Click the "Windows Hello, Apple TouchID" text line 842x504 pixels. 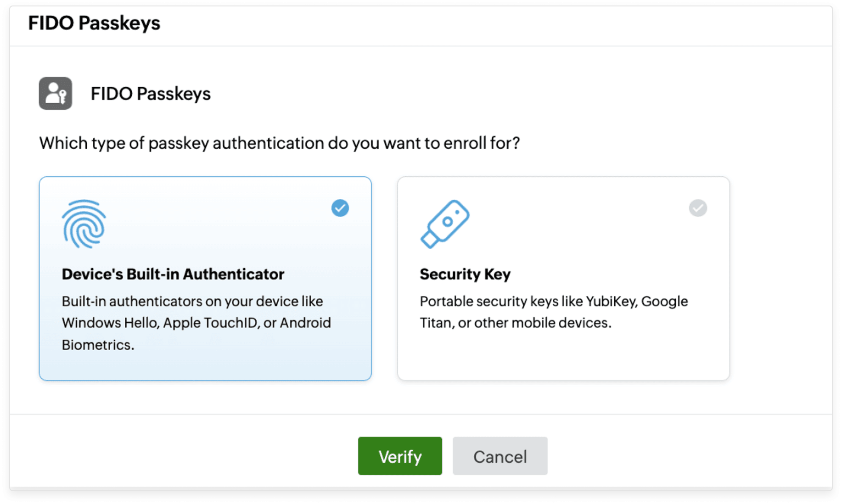[x=196, y=323]
